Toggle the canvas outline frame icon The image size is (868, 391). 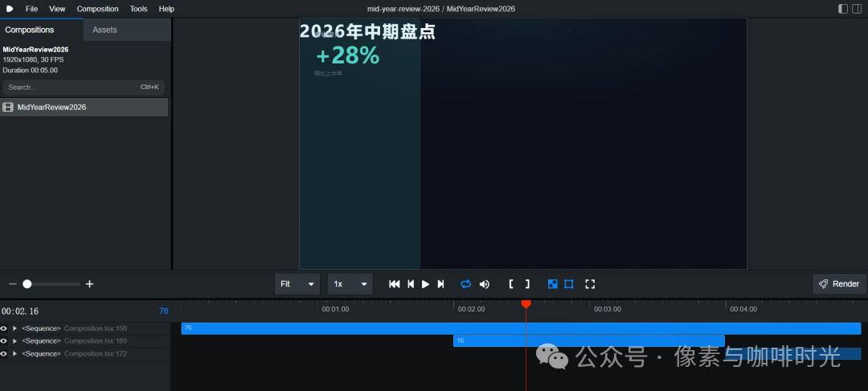click(568, 284)
